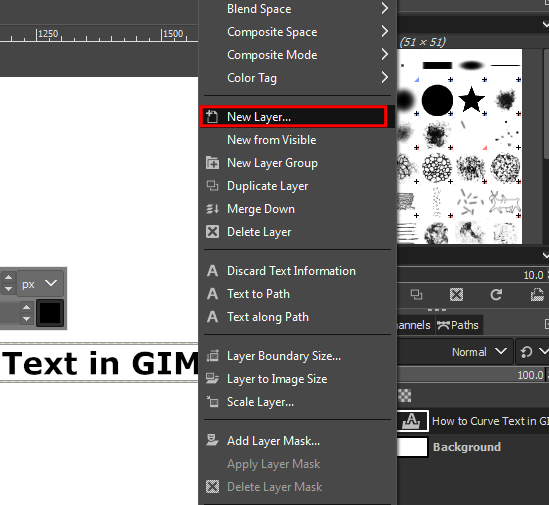549x505 pixels.
Task: Click duplicate brush button in Brushes panel
Action: [416, 295]
